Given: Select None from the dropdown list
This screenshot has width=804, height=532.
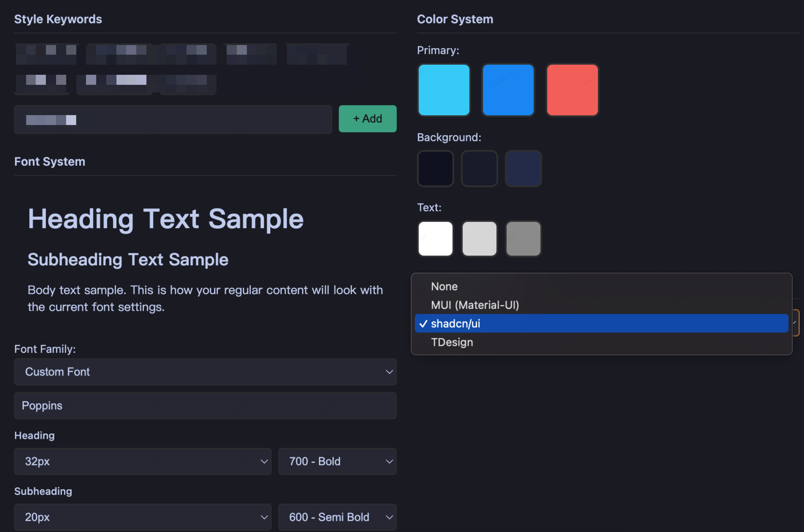Looking at the screenshot, I should click(444, 286).
